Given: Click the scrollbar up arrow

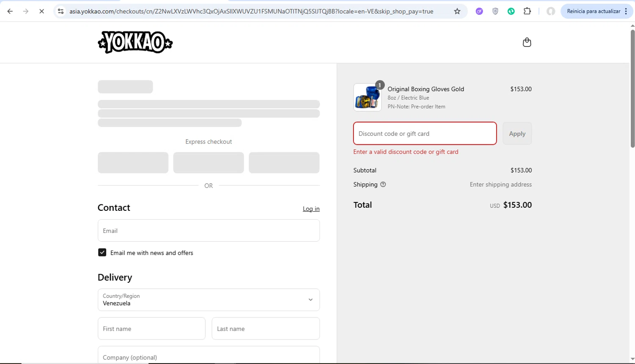Looking at the screenshot, I should coord(632,25).
